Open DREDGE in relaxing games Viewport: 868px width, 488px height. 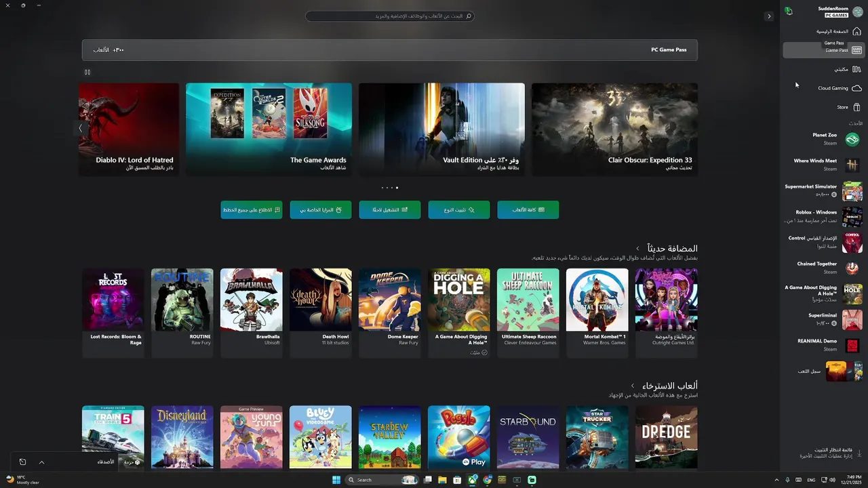tap(667, 437)
